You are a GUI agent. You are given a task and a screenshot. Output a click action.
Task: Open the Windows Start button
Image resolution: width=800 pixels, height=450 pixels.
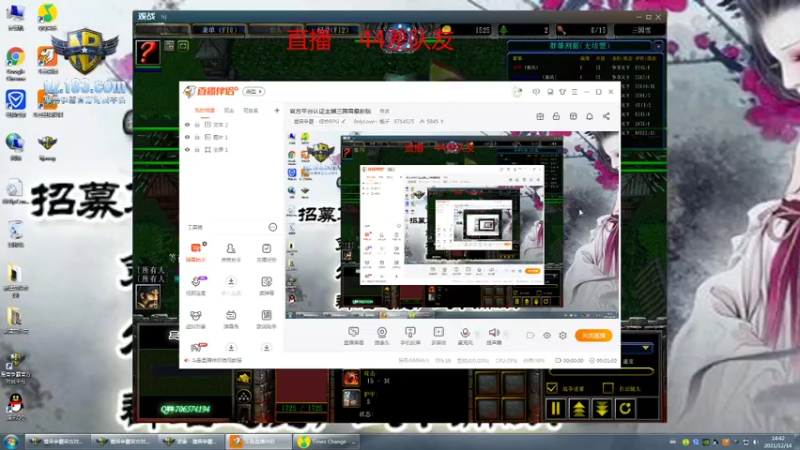(11, 441)
